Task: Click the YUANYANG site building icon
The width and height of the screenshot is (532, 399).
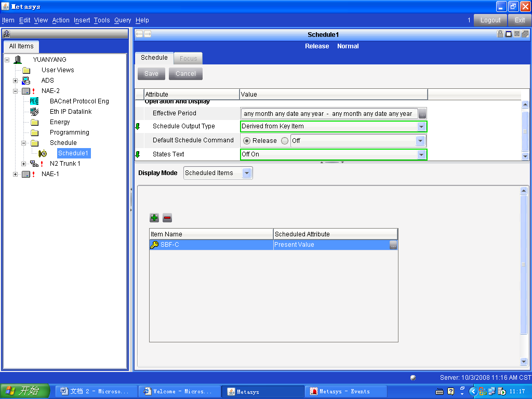Action: coord(18,60)
